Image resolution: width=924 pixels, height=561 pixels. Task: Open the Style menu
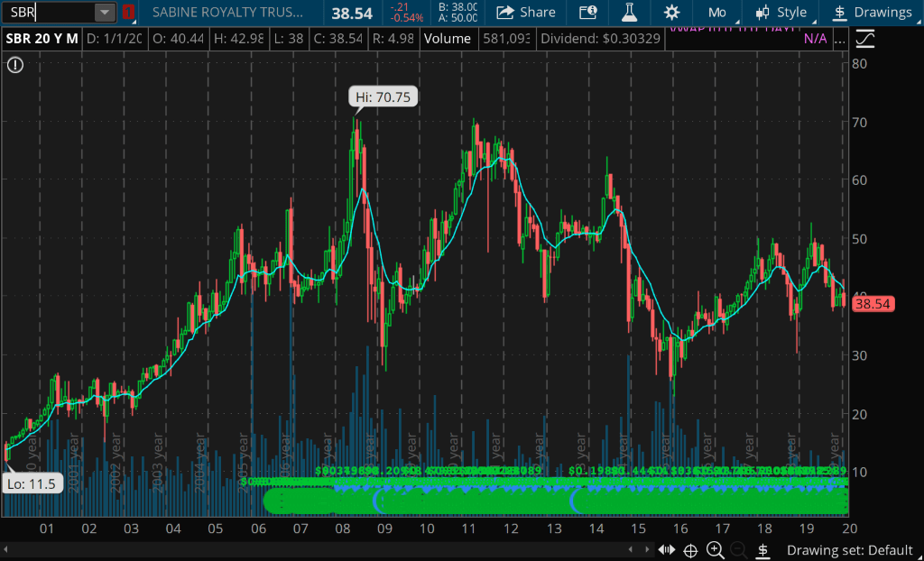click(x=781, y=13)
